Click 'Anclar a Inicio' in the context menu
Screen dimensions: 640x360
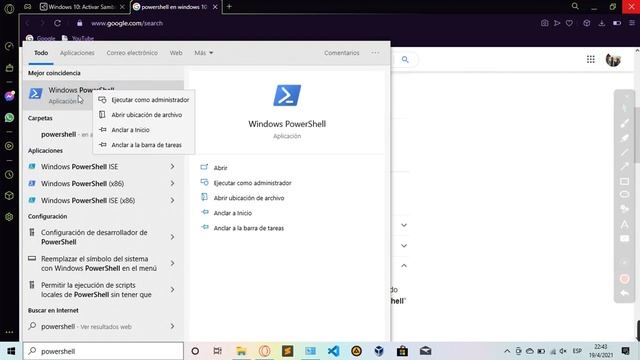click(144, 130)
